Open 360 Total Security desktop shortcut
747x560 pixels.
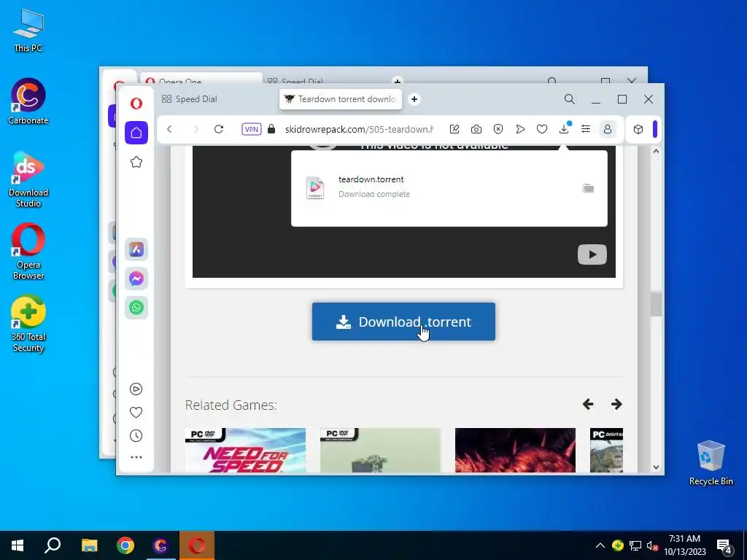click(x=28, y=324)
